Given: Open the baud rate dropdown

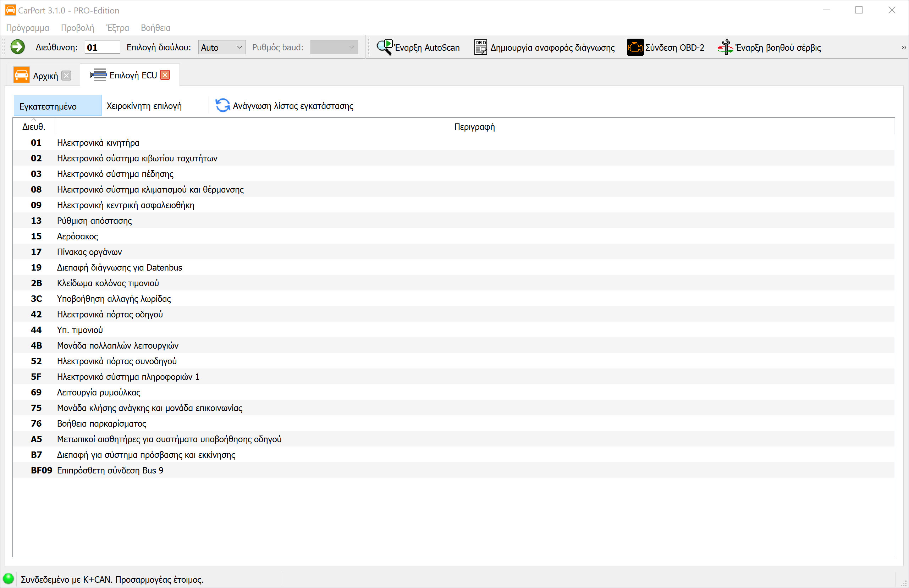Looking at the screenshot, I should point(334,48).
